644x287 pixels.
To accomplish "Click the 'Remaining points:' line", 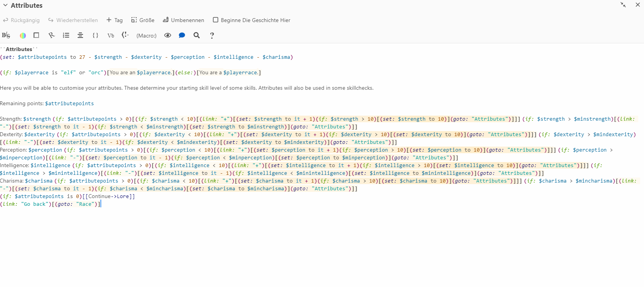I will click(x=47, y=103).
